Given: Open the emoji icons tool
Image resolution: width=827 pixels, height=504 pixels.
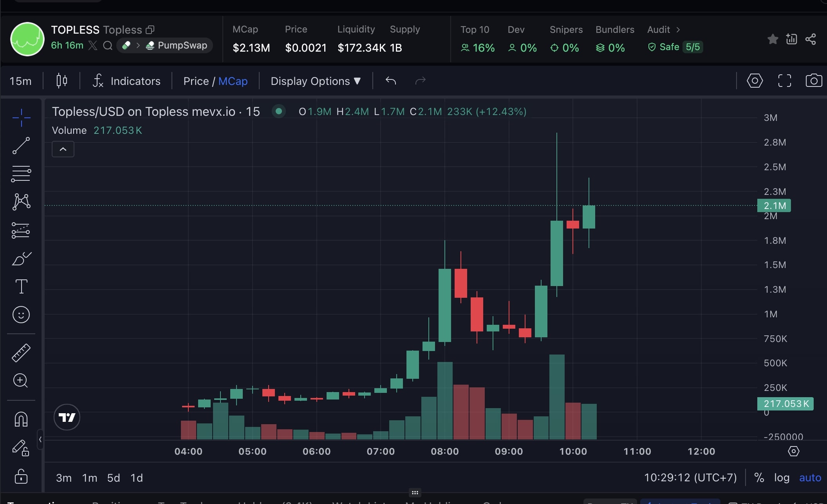Looking at the screenshot, I should [x=21, y=315].
